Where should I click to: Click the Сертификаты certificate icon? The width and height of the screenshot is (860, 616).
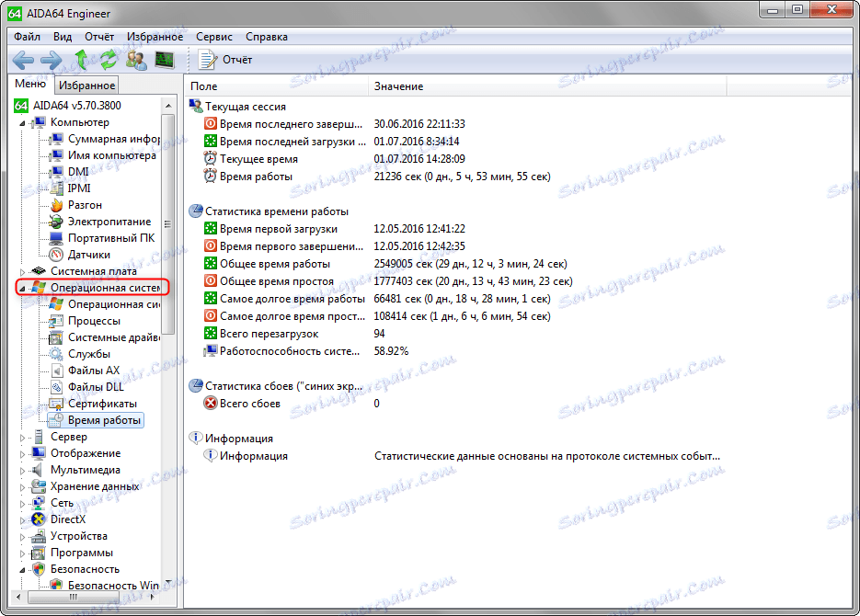click(x=56, y=404)
